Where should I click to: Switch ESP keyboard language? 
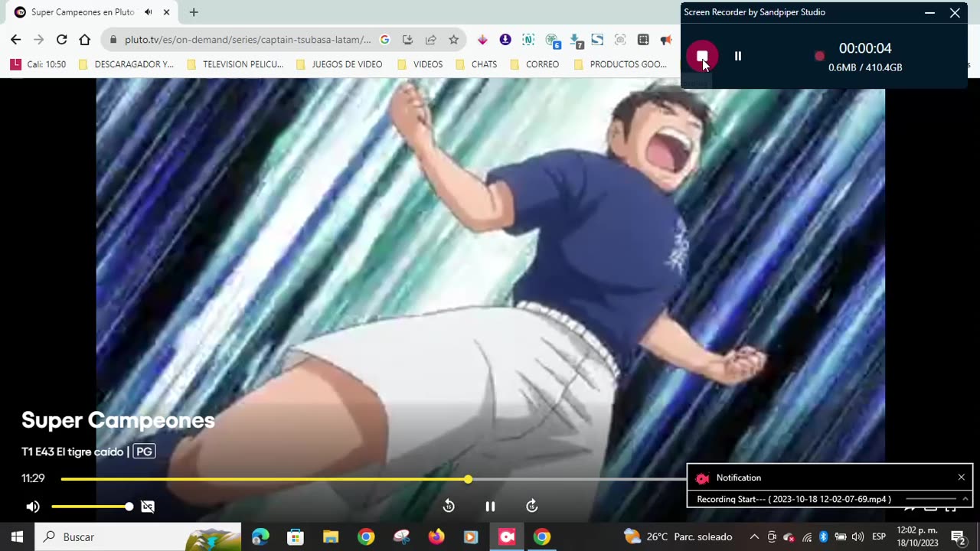tap(879, 536)
